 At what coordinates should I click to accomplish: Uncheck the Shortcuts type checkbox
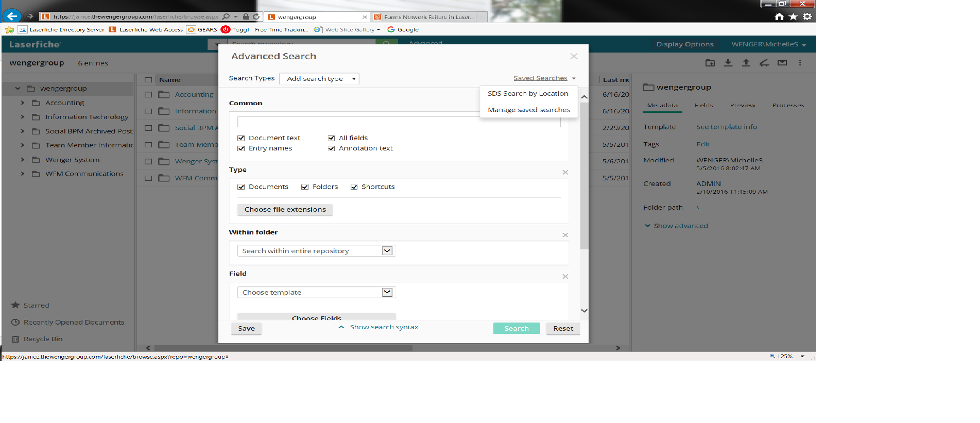point(354,187)
